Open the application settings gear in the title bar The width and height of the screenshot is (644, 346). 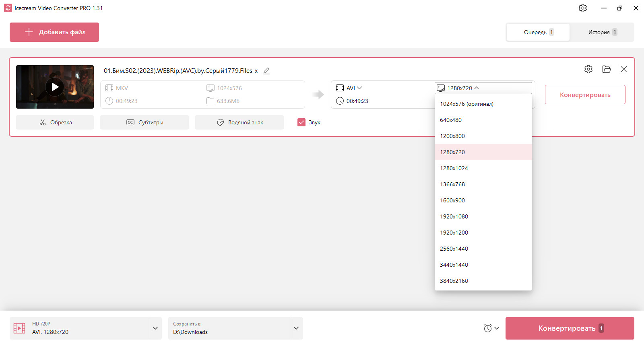coord(583,8)
